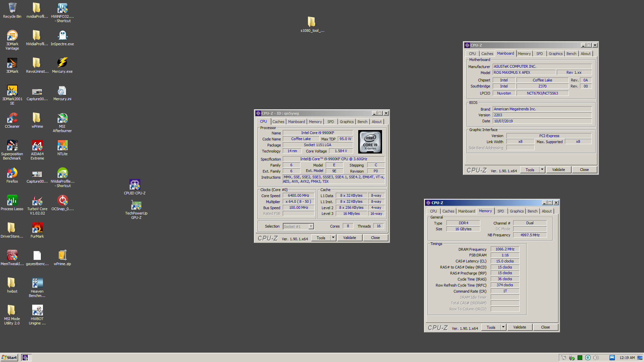Click Close button in Memory window
Screen dimensions: 644x362
[x=545, y=327]
